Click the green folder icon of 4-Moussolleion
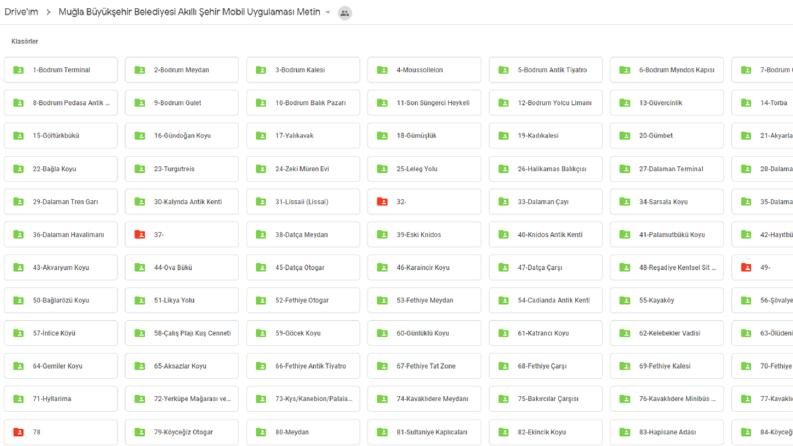Viewport: 793px width, 446px height. tap(382, 70)
